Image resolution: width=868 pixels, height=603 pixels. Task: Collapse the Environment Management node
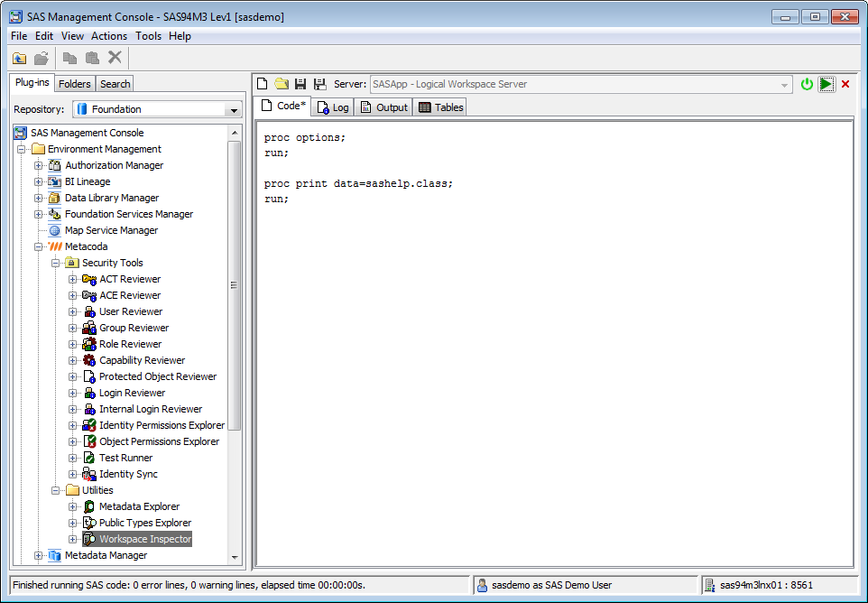pyautogui.click(x=21, y=149)
